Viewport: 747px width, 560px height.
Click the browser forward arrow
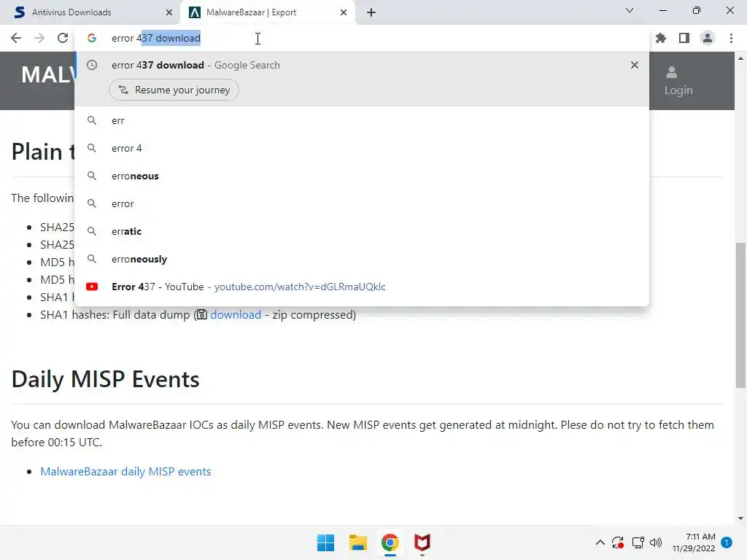[39, 38]
